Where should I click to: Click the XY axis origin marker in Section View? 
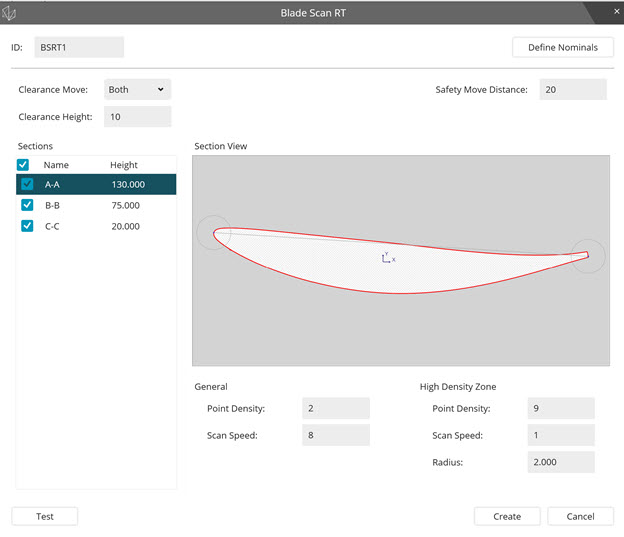click(387, 257)
